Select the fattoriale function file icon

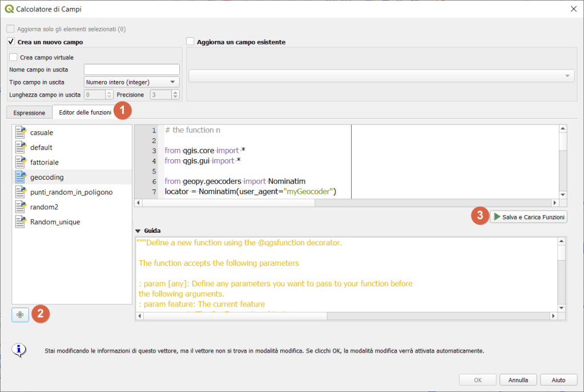tap(21, 162)
